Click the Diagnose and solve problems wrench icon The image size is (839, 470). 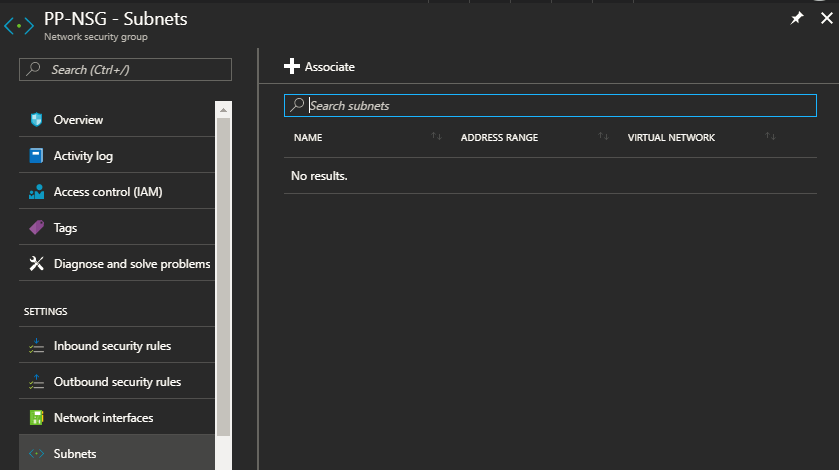tap(36, 264)
